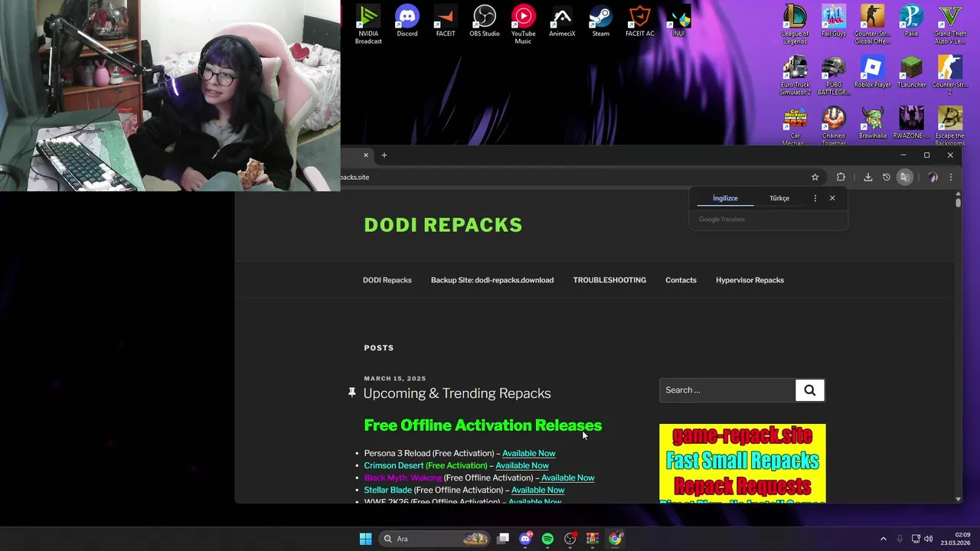Screen dimensions: 980x551
Task: Bookmark this page with the star icon
Action: tap(815, 177)
